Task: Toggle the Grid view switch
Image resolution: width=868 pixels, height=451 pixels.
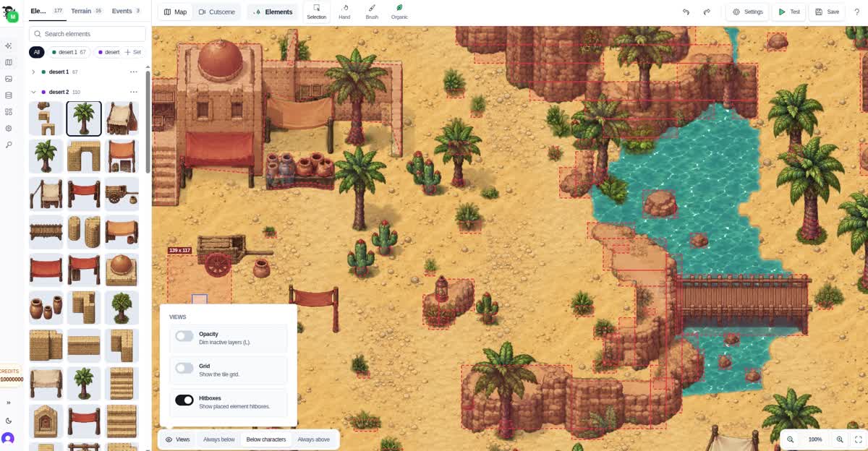Action: pos(184,368)
